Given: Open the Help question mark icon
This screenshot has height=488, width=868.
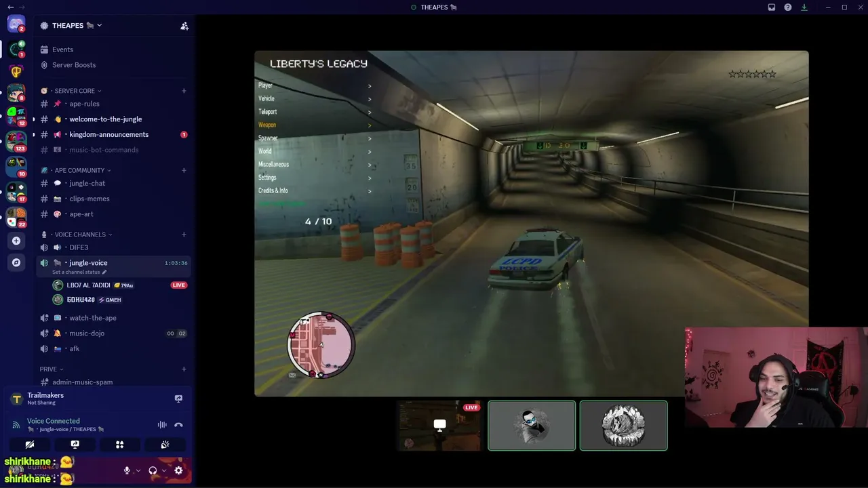Looking at the screenshot, I should [788, 7].
